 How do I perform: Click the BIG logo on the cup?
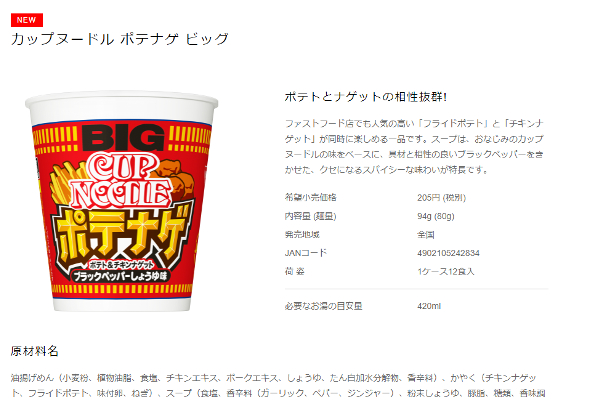[123, 137]
